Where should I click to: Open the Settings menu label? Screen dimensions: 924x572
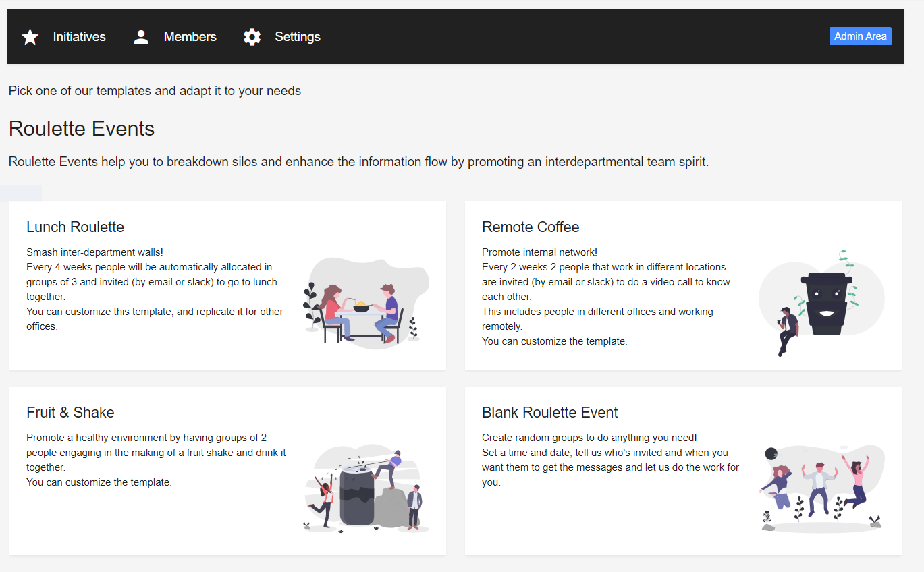click(x=297, y=37)
